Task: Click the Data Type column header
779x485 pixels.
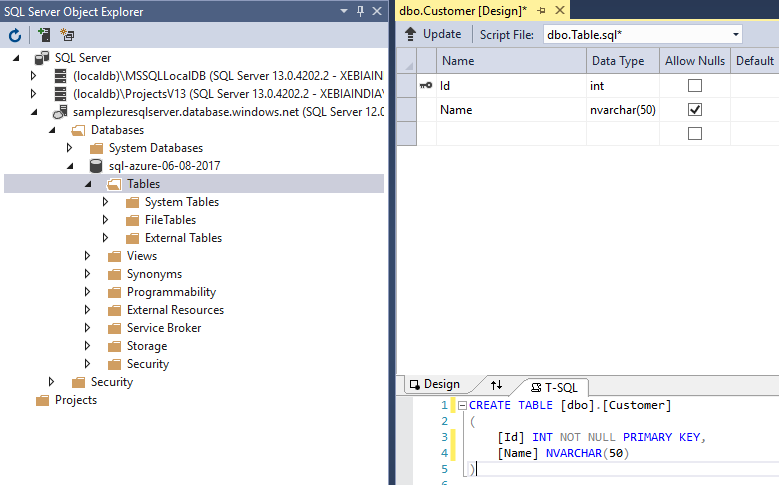Action: click(623, 61)
